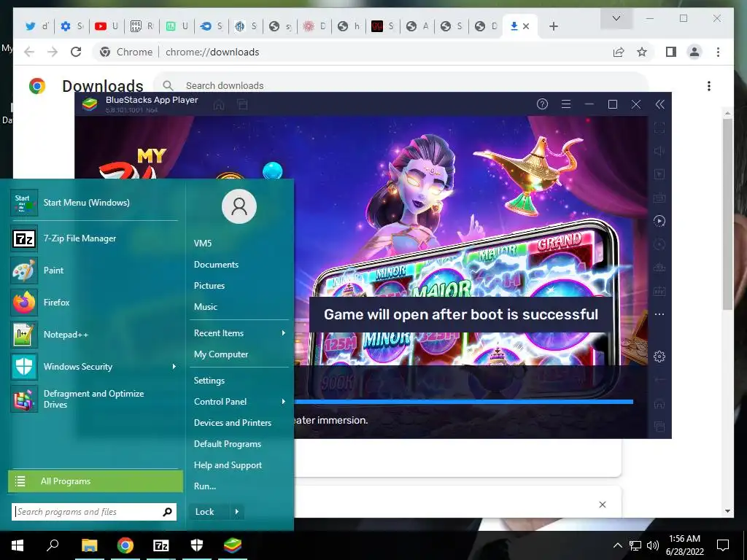Viewport: 747px width, 560px height.
Task: Click the BlueStacks multi-instance tabs icon in title bar
Action: tap(242, 105)
